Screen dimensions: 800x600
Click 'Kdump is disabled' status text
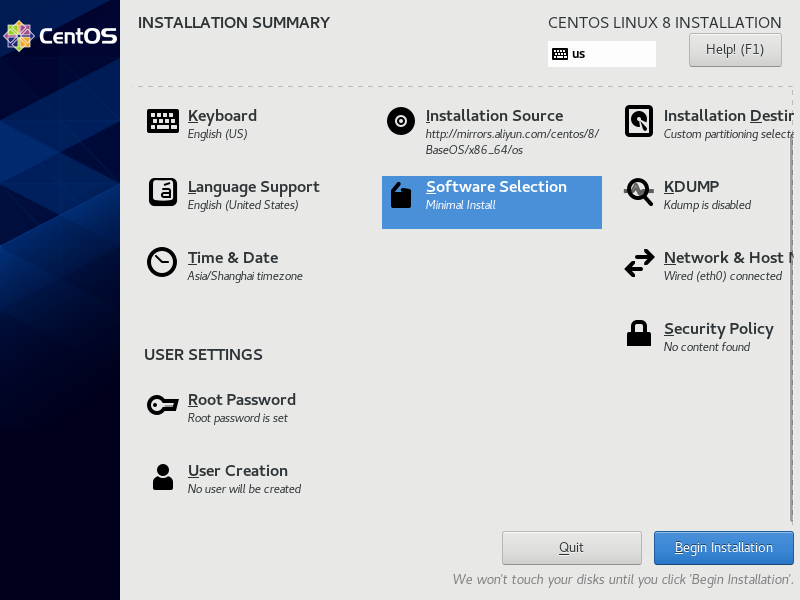[707, 205]
